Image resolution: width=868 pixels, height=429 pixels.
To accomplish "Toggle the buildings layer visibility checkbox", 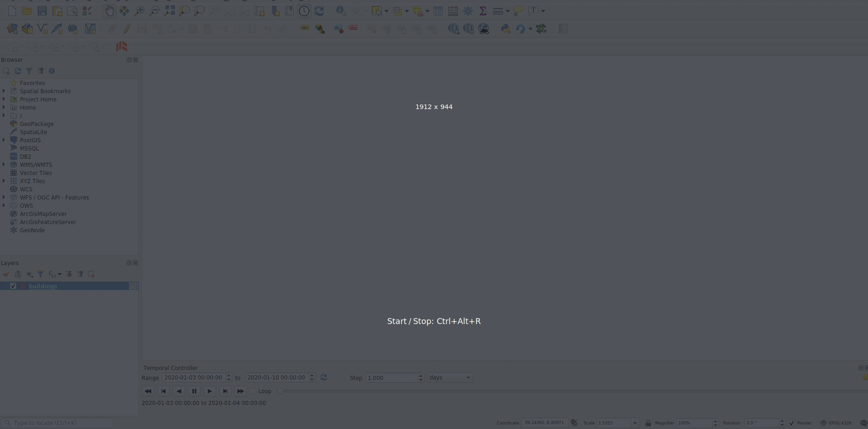I will pyautogui.click(x=13, y=286).
